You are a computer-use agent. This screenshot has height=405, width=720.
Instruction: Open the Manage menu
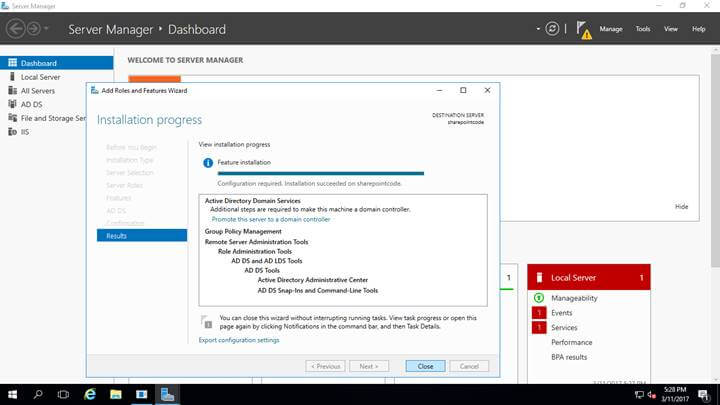pos(611,29)
